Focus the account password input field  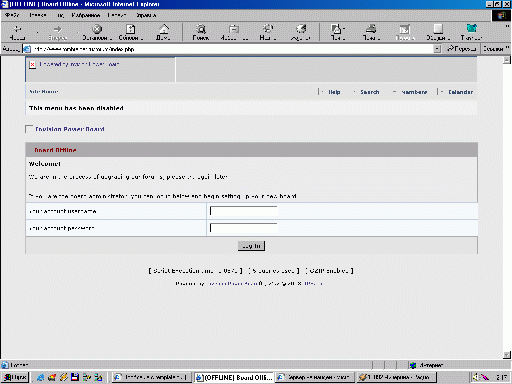(x=244, y=228)
